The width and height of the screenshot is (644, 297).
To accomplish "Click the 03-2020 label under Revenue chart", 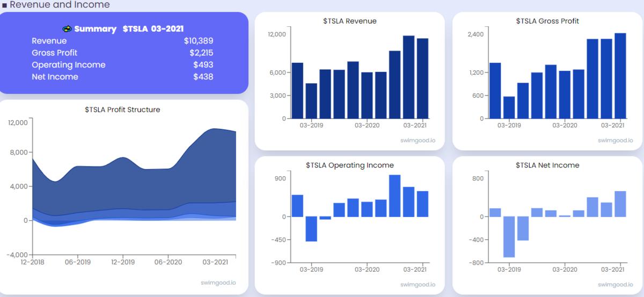I will point(367,125).
